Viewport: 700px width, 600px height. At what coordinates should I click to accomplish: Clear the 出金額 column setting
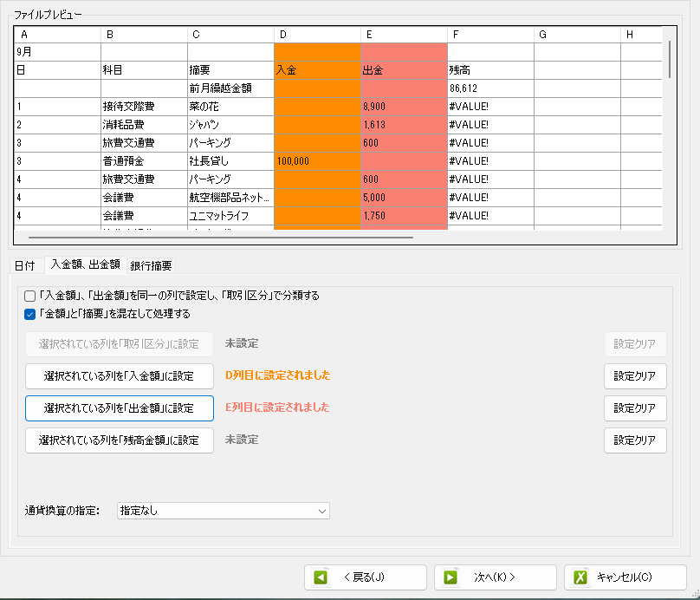tap(635, 408)
